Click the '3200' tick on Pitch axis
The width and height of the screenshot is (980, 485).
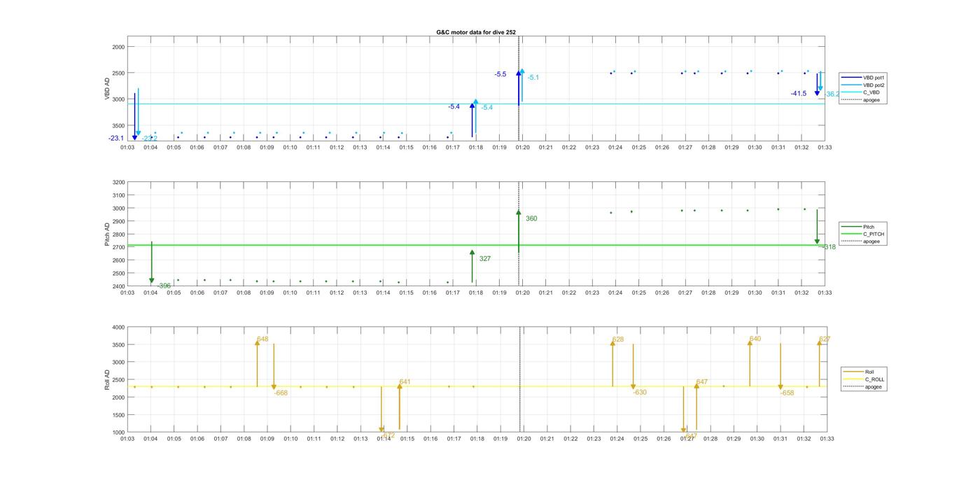tap(118, 183)
